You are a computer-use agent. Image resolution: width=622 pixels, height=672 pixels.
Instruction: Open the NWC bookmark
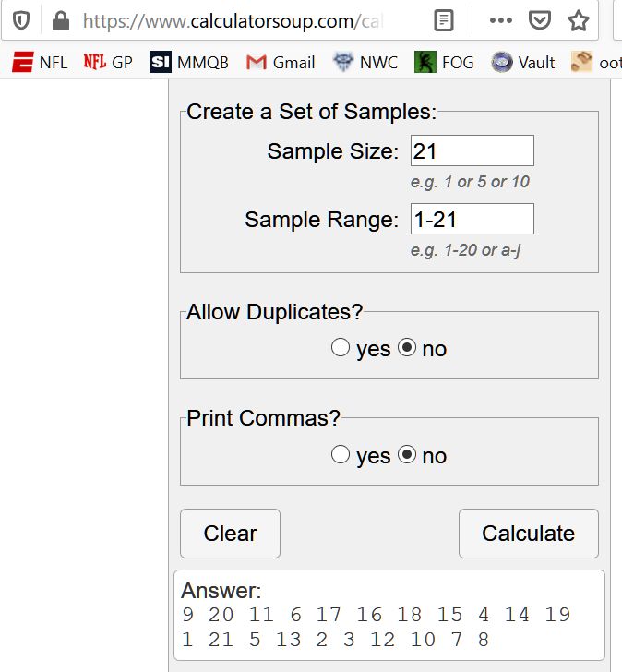366,63
